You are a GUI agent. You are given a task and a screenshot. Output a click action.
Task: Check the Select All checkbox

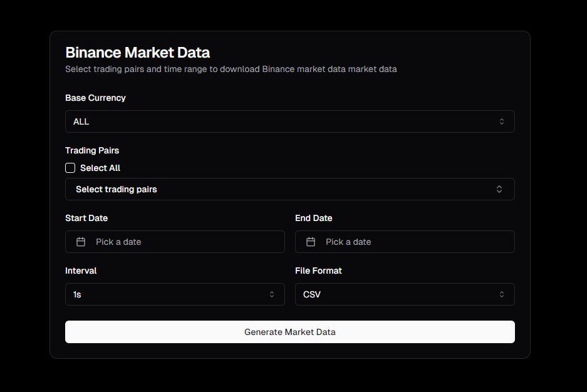70,168
